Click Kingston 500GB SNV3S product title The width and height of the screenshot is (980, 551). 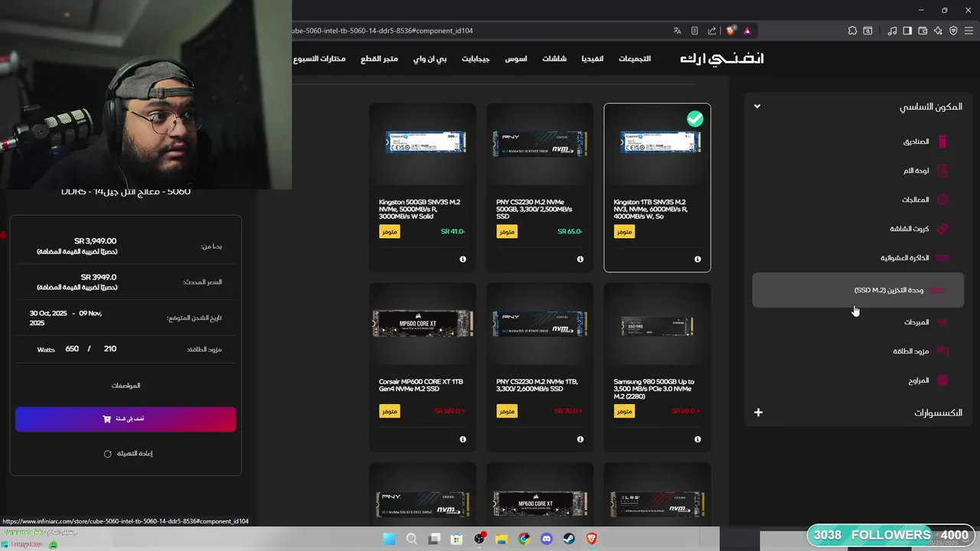pos(420,209)
